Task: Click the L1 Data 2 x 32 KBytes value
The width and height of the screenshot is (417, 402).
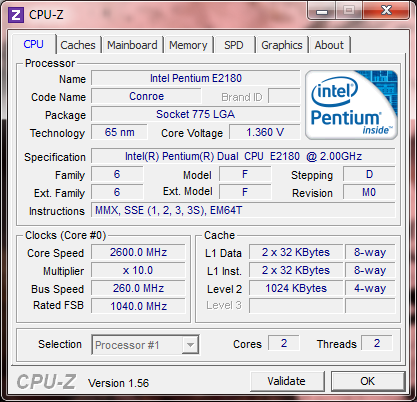Action: [x=296, y=252]
